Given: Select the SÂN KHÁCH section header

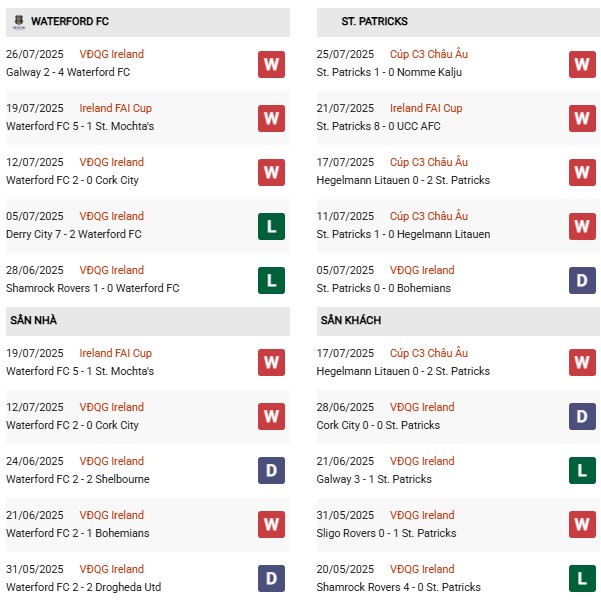Looking at the screenshot, I should click(x=351, y=320).
